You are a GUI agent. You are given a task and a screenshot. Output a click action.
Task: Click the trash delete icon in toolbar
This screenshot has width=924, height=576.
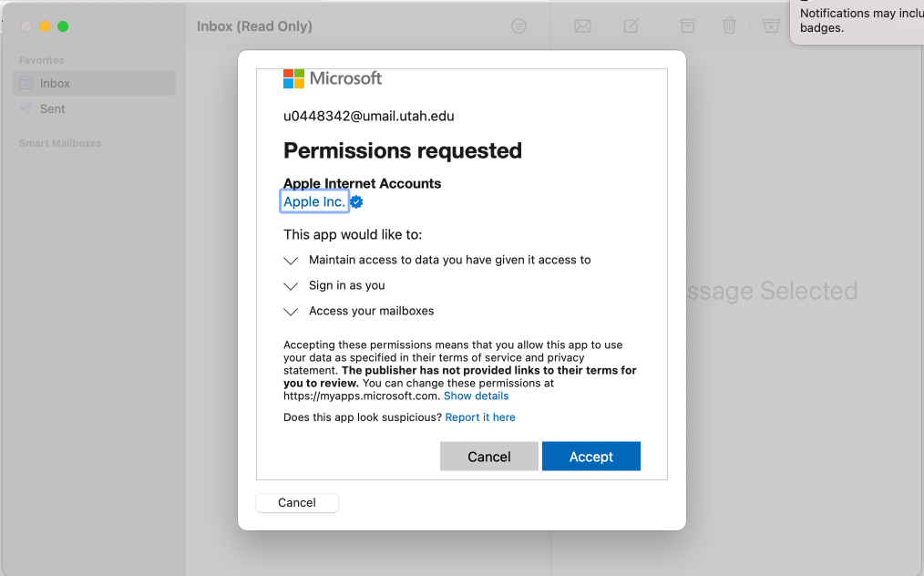pyautogui.click(x=730, y=26)
